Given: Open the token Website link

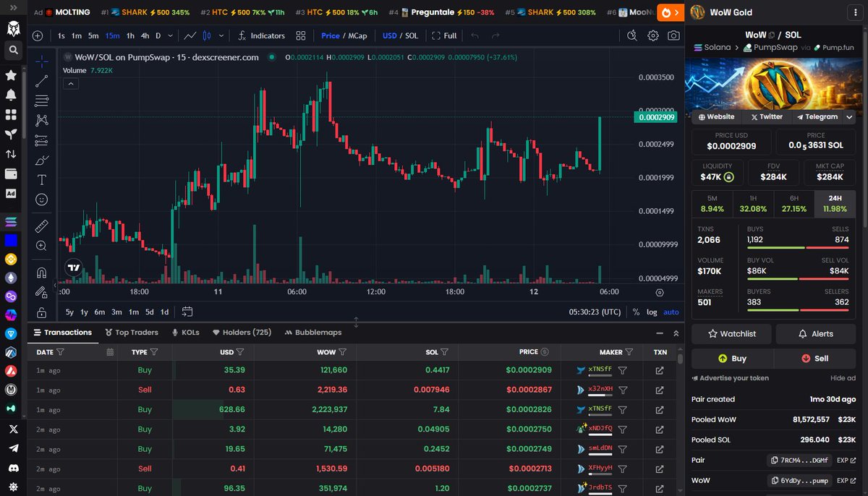Looking at the screenshot, I should coord(716,116).
